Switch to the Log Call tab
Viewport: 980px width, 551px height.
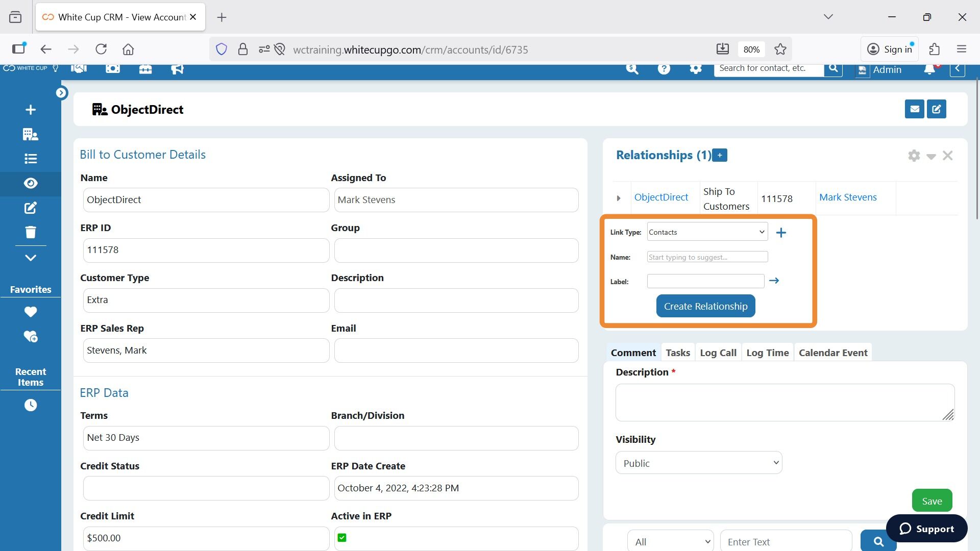(718, 353)
